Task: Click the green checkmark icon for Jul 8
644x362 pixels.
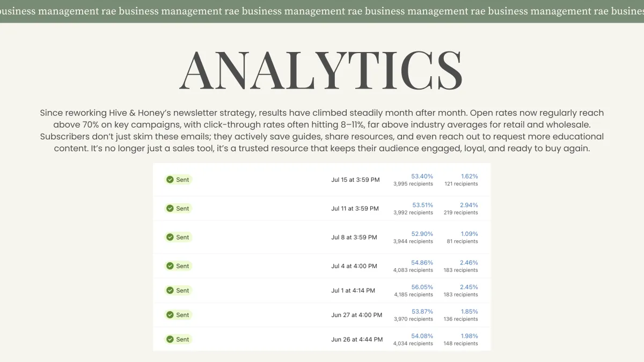Action: 170,237
